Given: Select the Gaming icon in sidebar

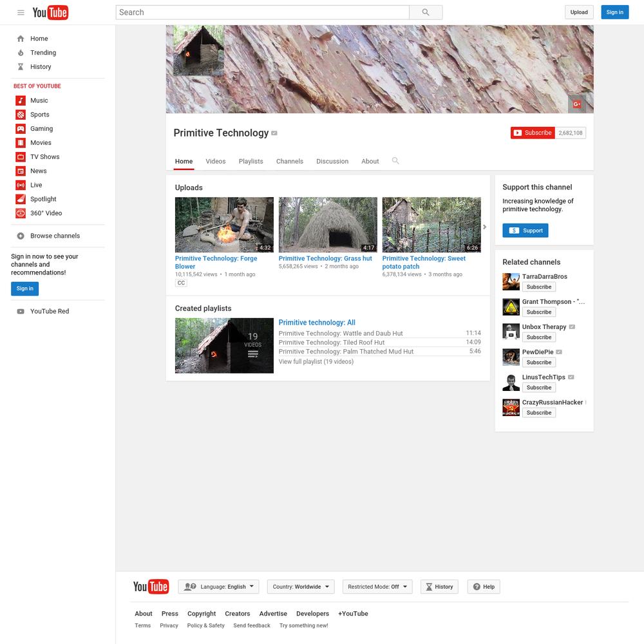Looking at the screenshot, I should coord(21,129).
